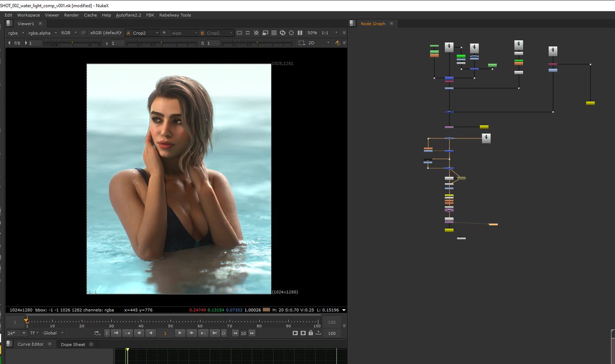615x364 pixels.
Task: Toggle the dashed-square 2D/3D switch icon
Action: [301, 43]
